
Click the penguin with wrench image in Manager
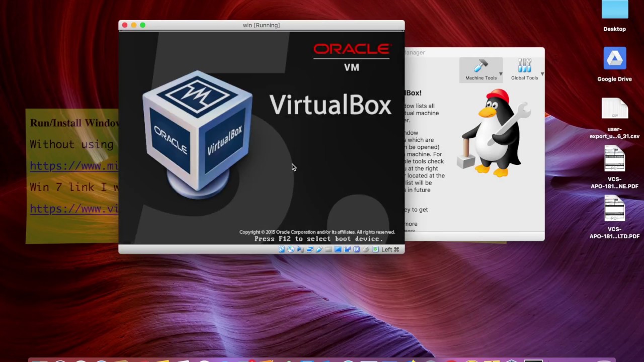(493, 133)
